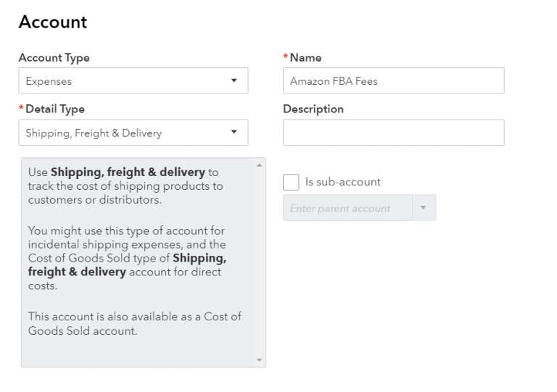Open the parent account dropdown arrow
Image resolution: width=557 pixels, height=392 pixels.
coord(424,208)
